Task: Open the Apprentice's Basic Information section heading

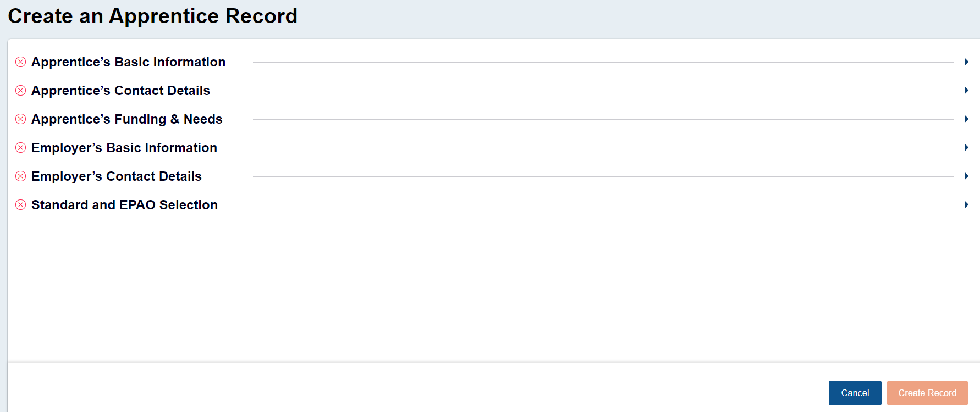Action: tap(128, 62)
